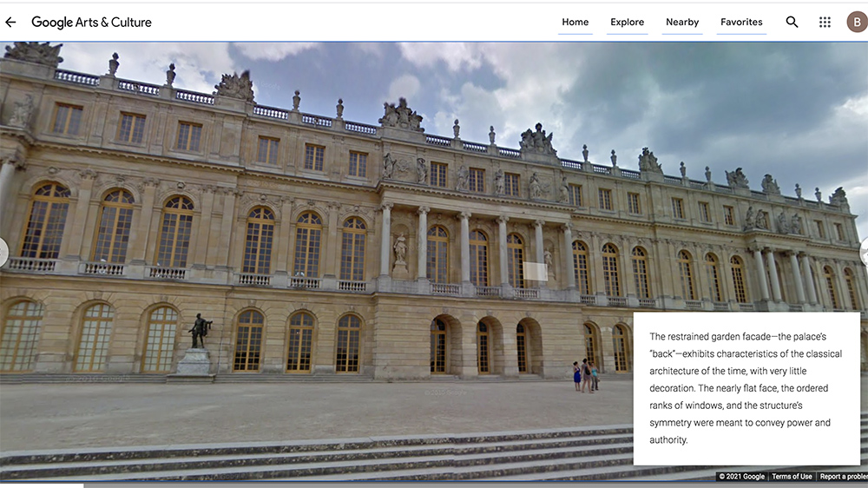The height and width of the screenshot is (488, 868).
Task: Go to previous slide using left edge arrow
Action: pyautogui.click(x=3, y=252)
